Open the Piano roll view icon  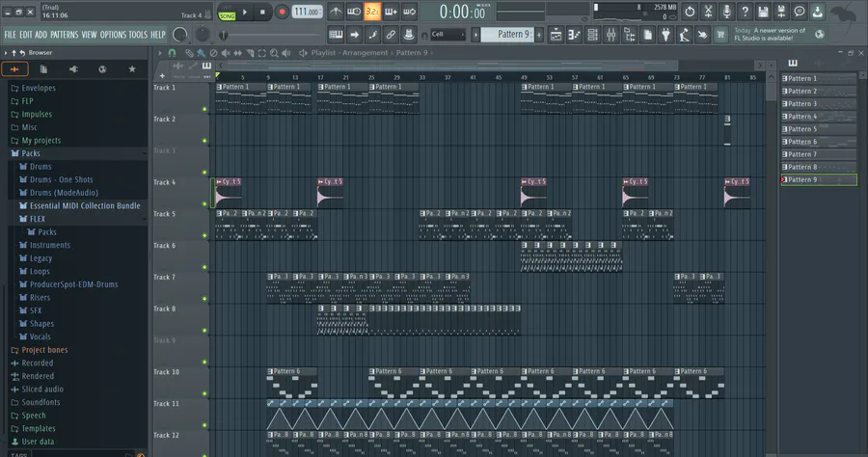(x=574, y=35)
